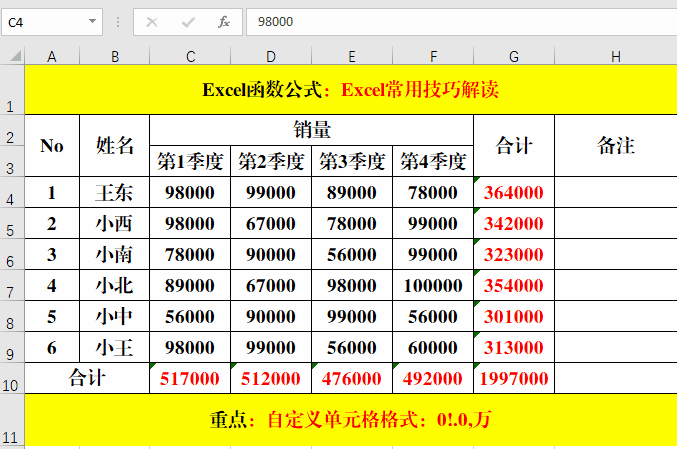Click the Name Box showing C4
The width and height of the screenshot is (677, 449).
click(x=52, y=22)
